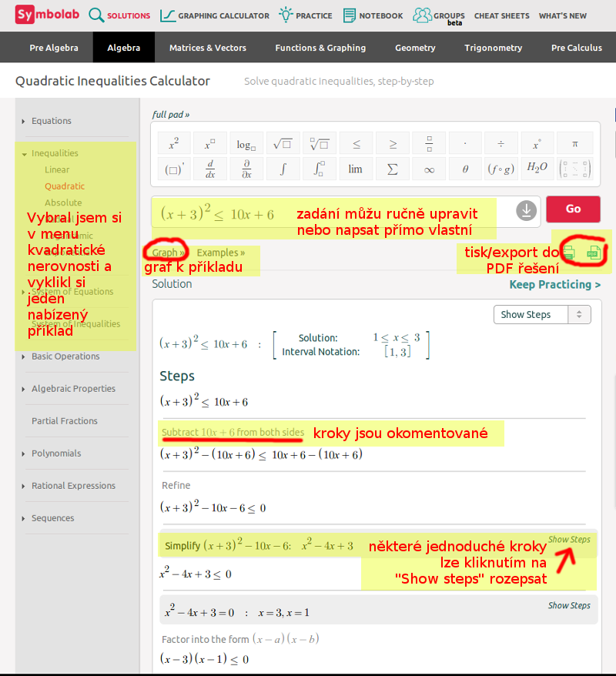Viewport: 616px width, 676px height.
Task: Open the Keep Practicing link
Action: click(554, 285)
